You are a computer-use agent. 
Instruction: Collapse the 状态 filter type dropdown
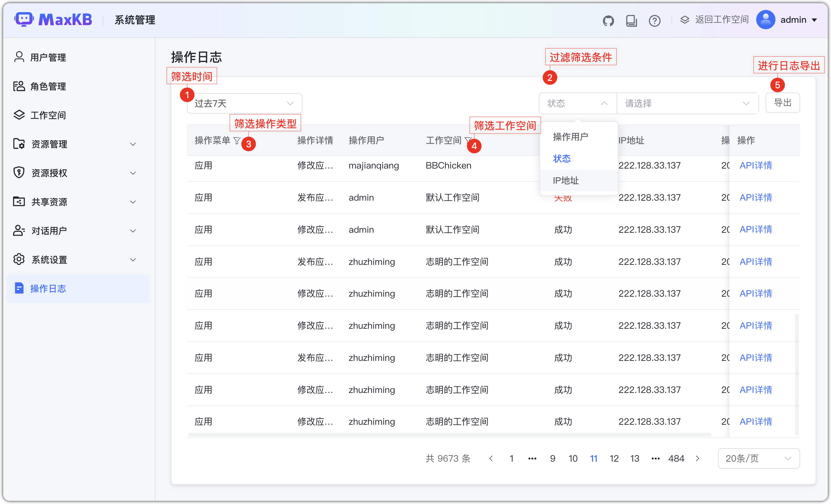coord(578,103)
